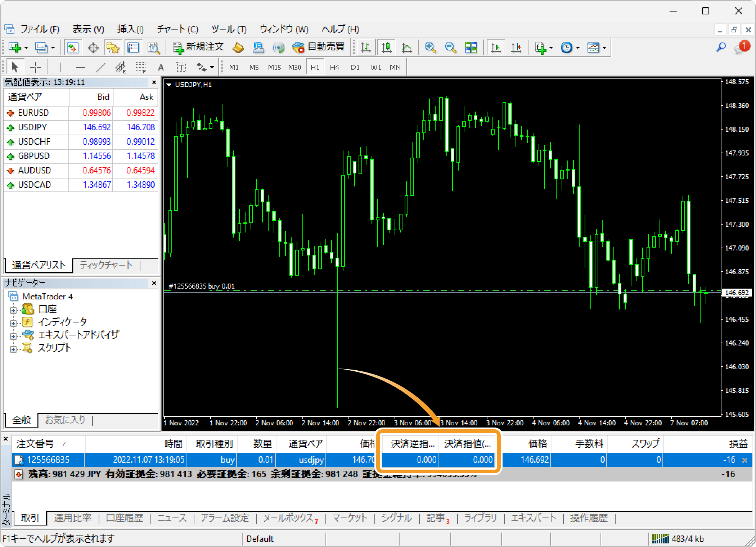Viewport: 756px width, 547px height.
Task: Select the text A tool
Action: [161, 67]
